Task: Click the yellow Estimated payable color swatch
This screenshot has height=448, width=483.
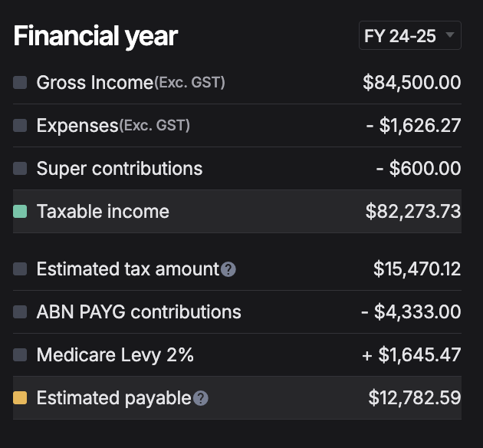Action: (x=20, y=398)
